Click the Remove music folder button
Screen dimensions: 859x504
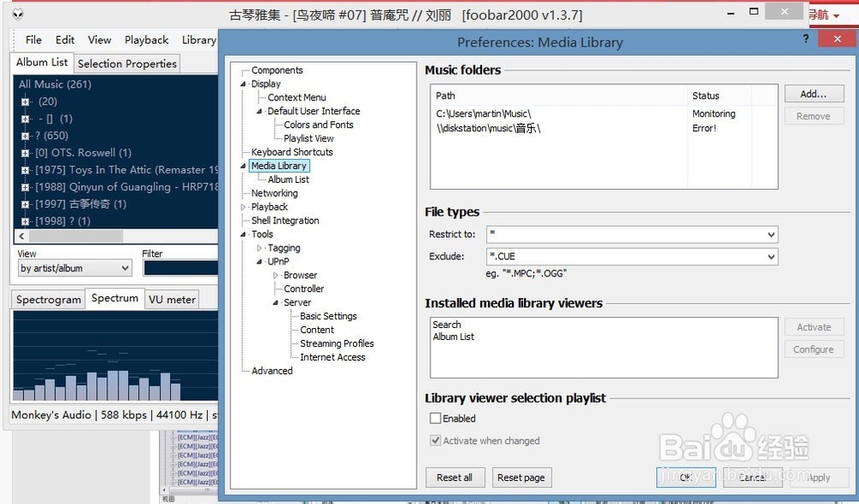813,116
